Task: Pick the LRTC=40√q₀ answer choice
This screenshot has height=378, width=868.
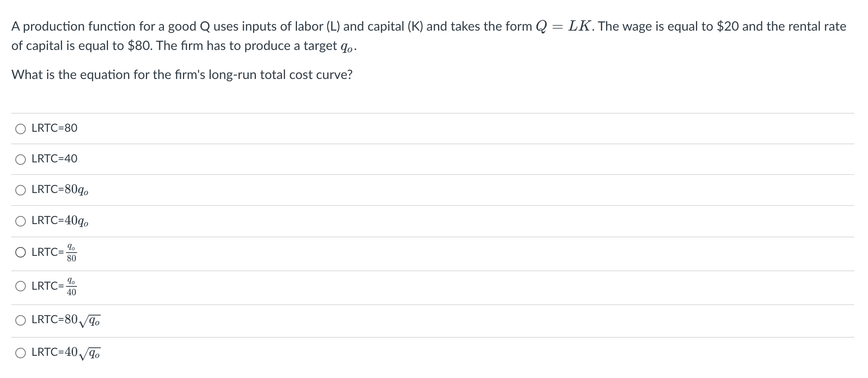Action: click(x=20, y=353)
